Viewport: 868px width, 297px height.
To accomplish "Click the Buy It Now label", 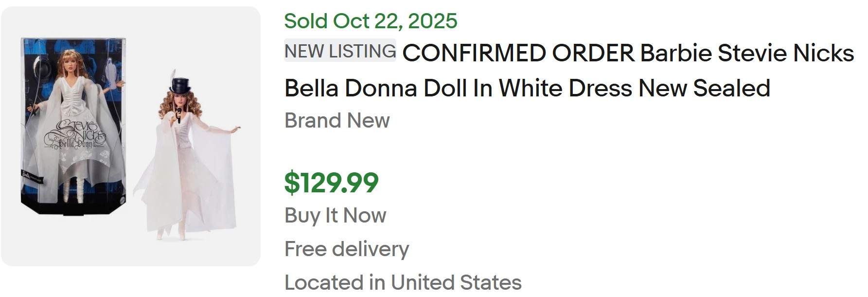I will (x=335, y=215).
